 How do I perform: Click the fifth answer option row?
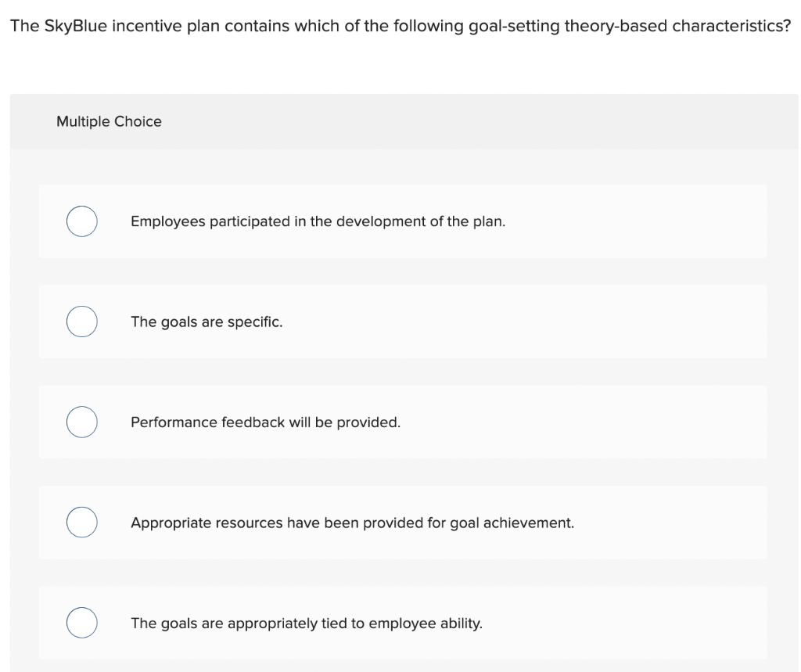403,623
